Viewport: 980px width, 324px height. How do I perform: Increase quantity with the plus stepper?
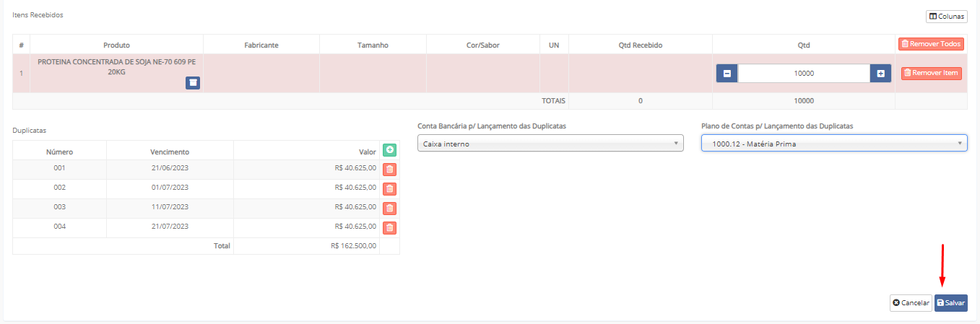pyautogui.click(x=880, y=74)
